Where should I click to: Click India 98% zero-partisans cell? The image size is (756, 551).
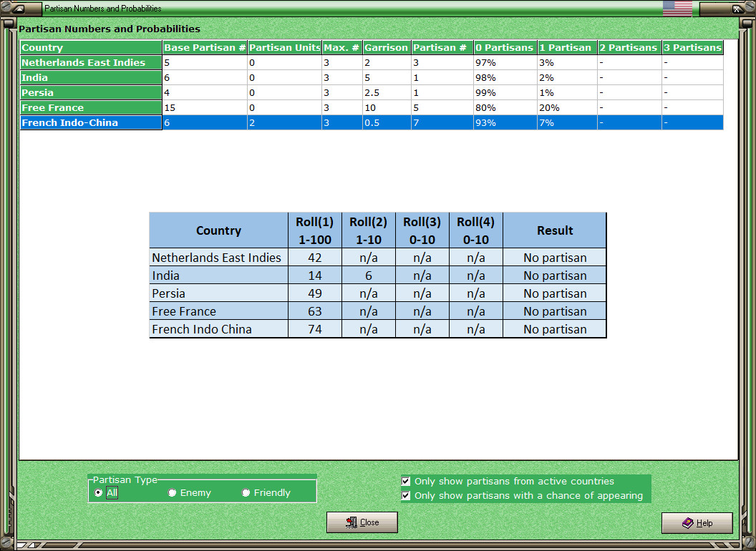[505, 77]
